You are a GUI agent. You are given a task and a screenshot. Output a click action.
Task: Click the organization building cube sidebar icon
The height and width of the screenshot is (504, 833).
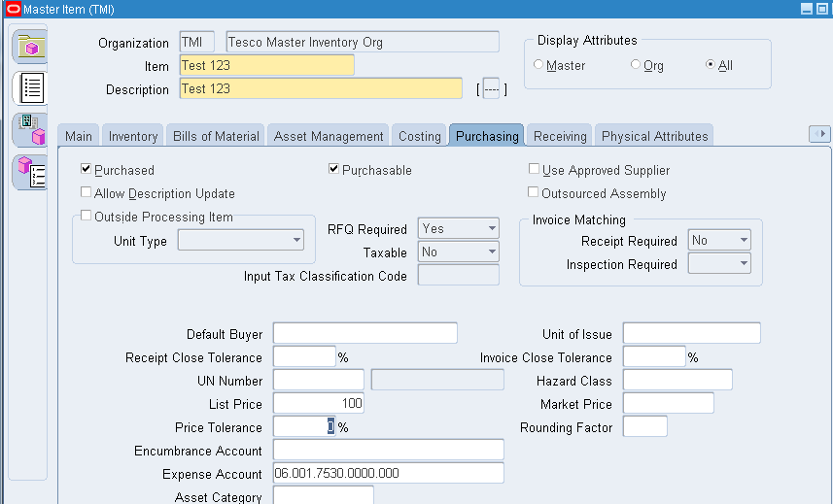(31, 129)
